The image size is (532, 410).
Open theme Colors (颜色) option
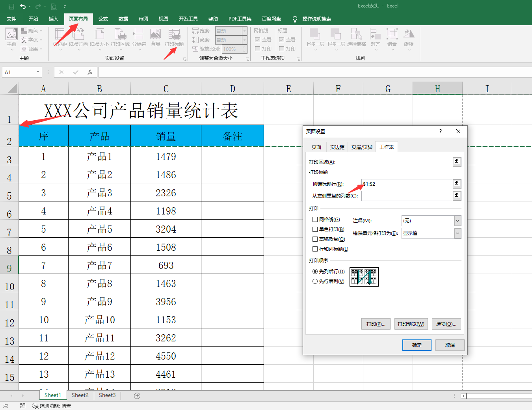pyautogui.click(x=32, y=31)
